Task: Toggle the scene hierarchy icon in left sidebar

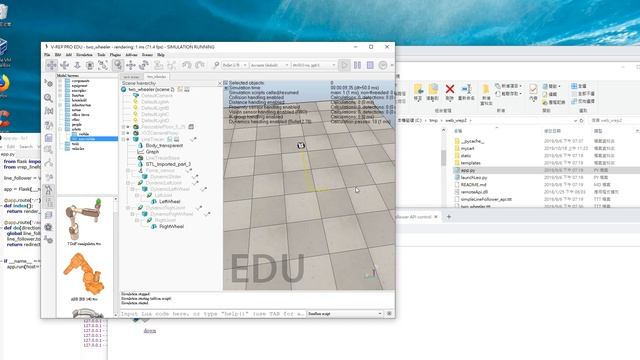Action: click(49, 202)
